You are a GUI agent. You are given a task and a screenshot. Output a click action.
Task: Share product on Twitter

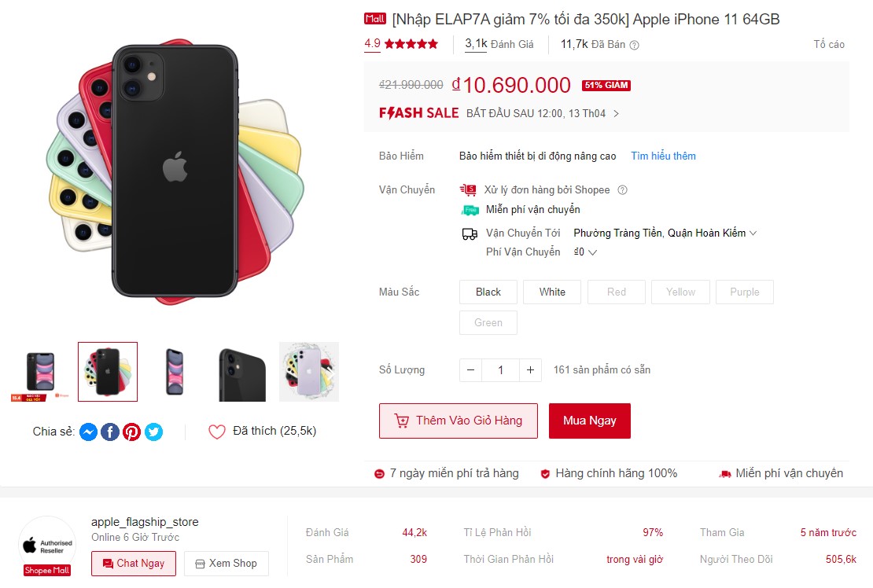click(153, 432)
